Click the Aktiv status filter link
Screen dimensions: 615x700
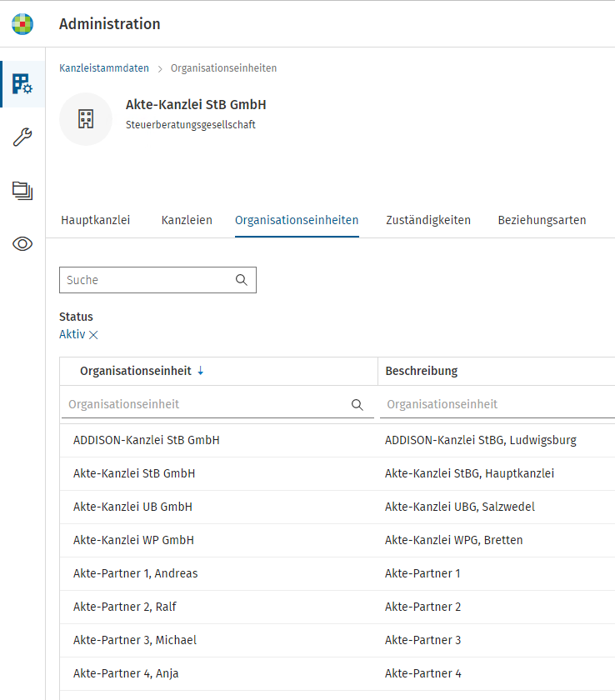(x=72, y=334)
